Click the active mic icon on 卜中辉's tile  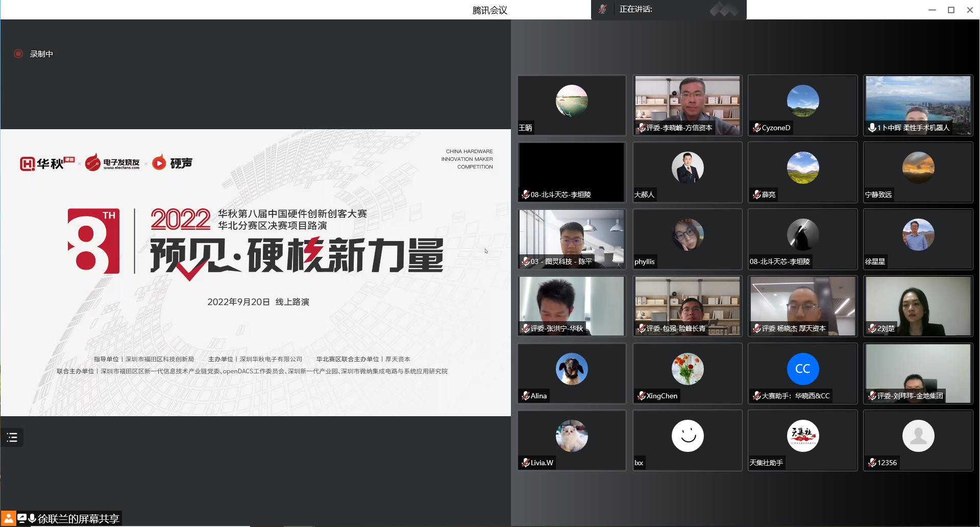click(872, 128)
